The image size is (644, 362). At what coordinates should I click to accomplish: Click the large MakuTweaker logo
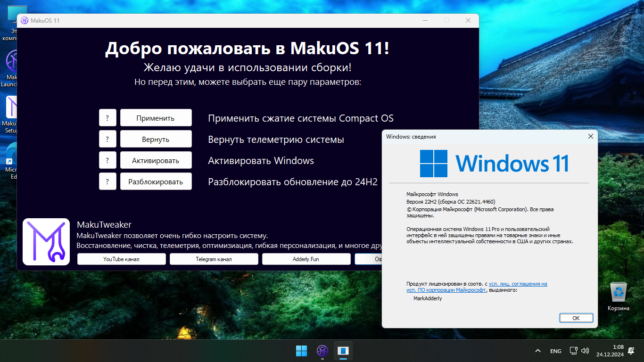[x=46, y=242]
